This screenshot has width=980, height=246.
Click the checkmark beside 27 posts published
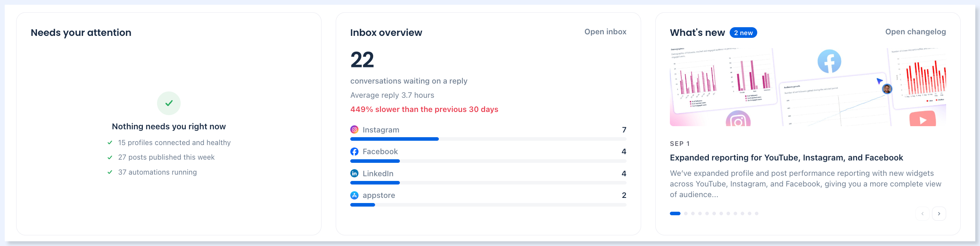(x=110, y=157)
